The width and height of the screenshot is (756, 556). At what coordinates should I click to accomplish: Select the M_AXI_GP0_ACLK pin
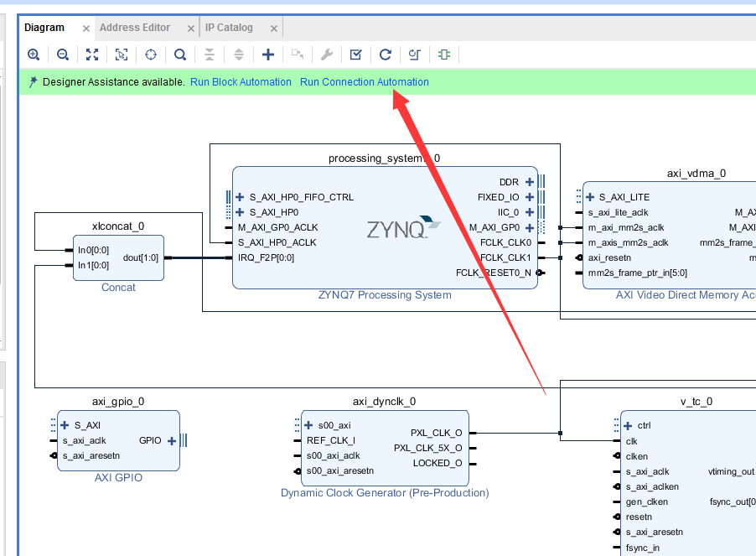(277, 227)
